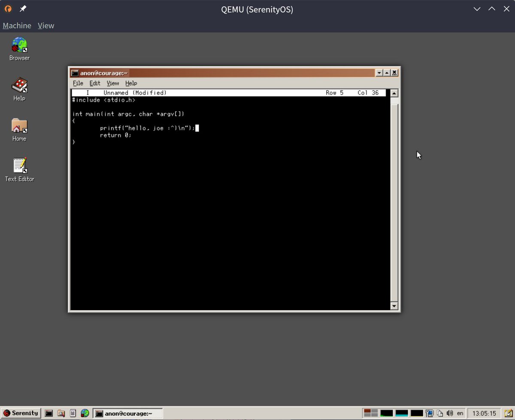This screenshot has width=515, height=420.
Task: Open the network usage graph applet
Action: click(x=417, y=413)
